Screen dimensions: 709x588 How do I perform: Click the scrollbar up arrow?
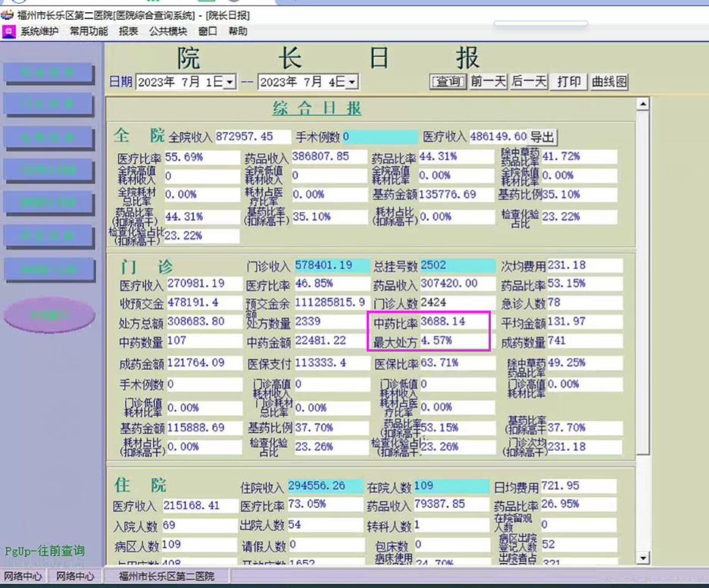coord(642,104)
